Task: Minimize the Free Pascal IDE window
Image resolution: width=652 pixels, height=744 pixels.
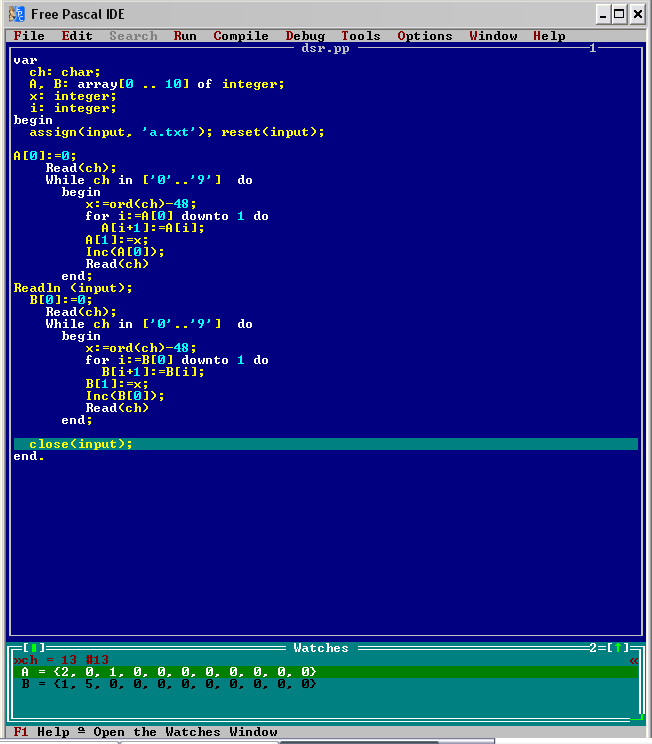Action: [x=603, y=14]
